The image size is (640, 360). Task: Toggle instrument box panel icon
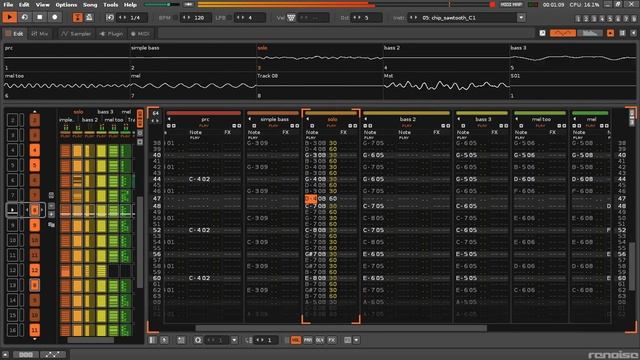[x=632, y=33]
